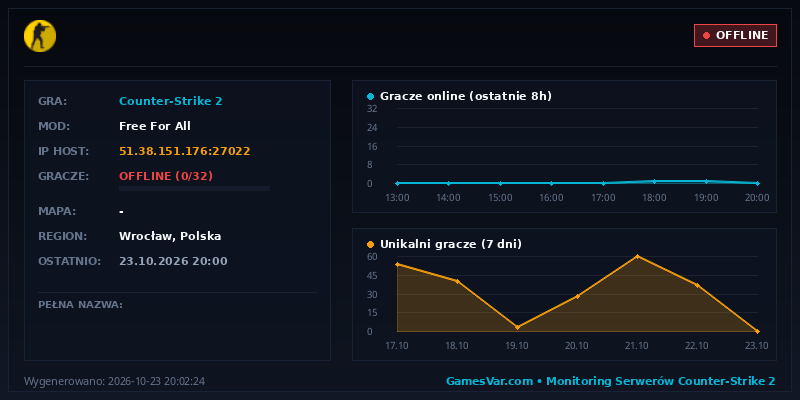Click the 60 y-axis label on unique chart
This screenshot has width=800, height=400.
(372, 257)
